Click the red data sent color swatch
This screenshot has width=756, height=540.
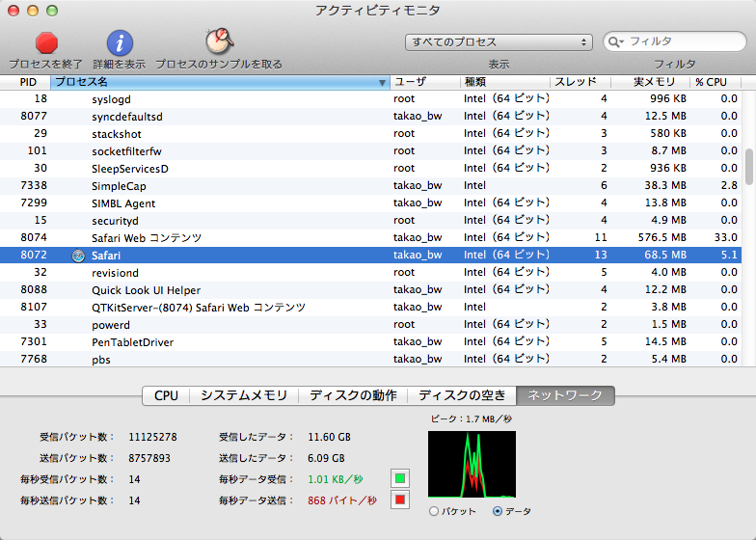coord(399,499)
